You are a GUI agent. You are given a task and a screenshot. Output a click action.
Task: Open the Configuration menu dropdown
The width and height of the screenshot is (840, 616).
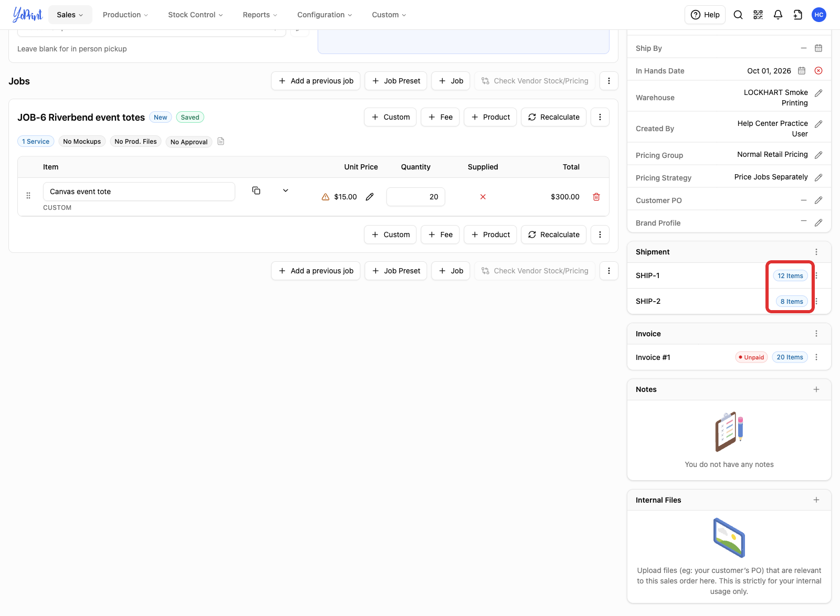[x=324, y=15]
